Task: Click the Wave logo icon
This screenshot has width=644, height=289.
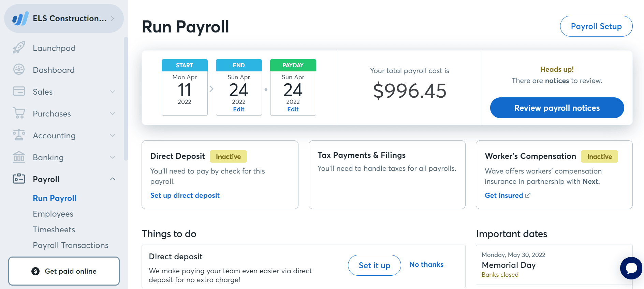Action: (20, 18)
